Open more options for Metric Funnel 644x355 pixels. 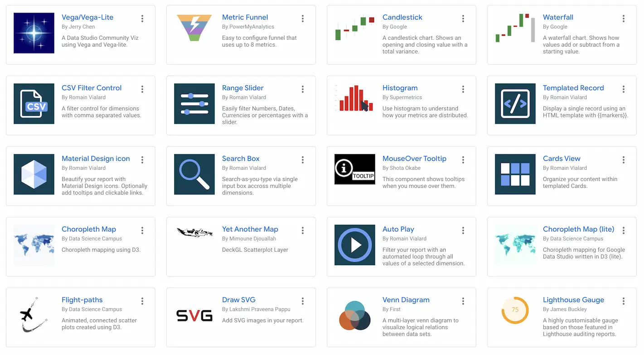click(x=303, y=19)
